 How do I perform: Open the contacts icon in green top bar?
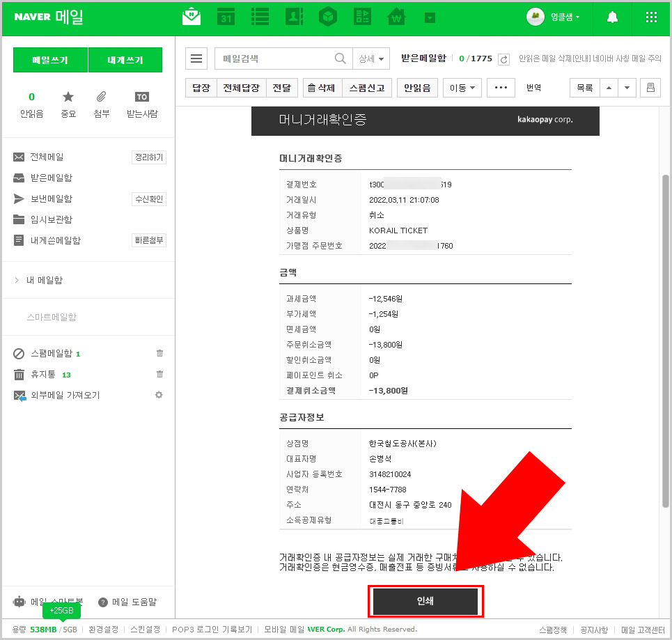pos(294,17)
